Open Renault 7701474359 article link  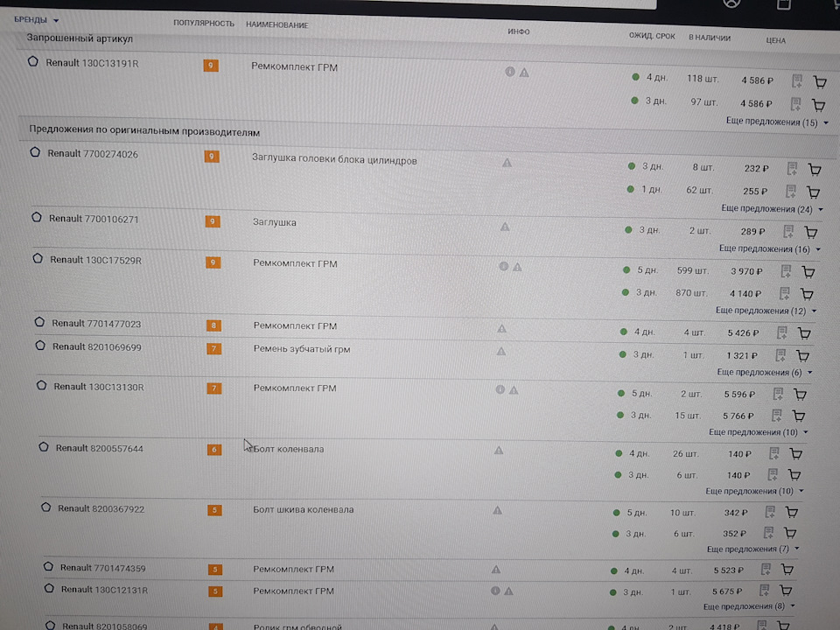[x=103, y=568]
